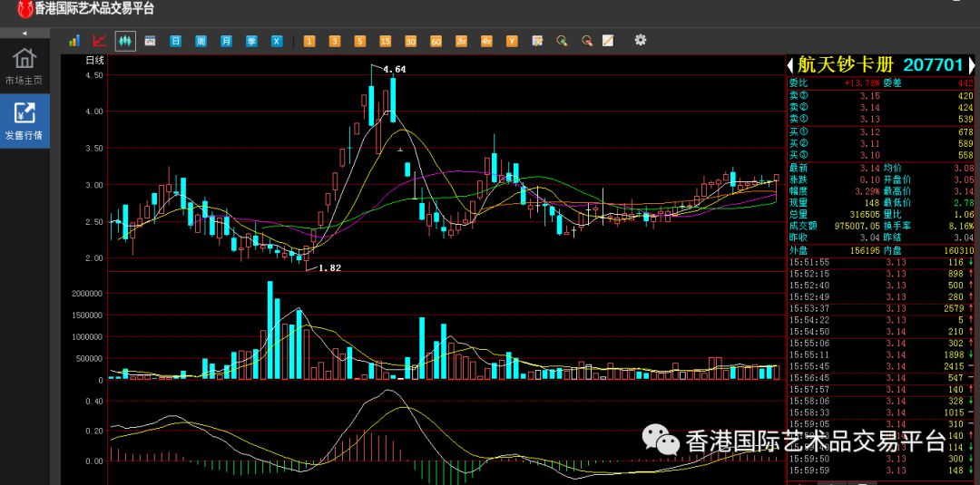Click the 1.82 low price label
The width and height of the screenshot is (980, 485).
330,267
